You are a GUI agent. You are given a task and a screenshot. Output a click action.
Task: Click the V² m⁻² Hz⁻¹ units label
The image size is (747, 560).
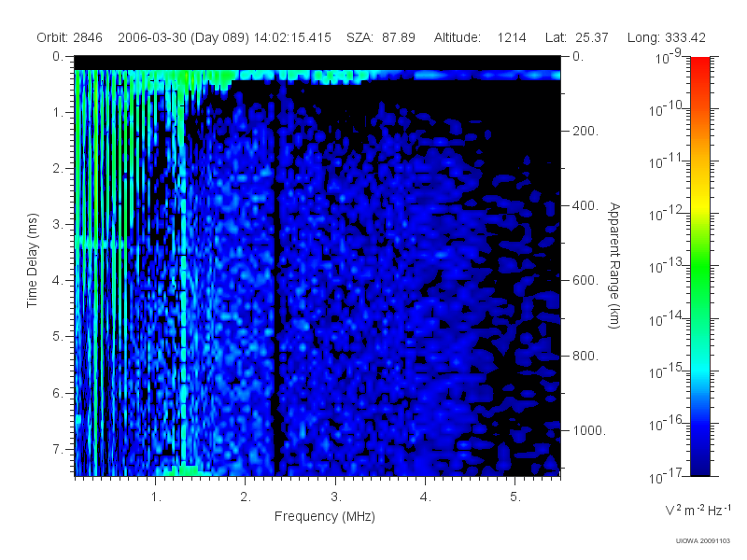[x=698, y=510]
